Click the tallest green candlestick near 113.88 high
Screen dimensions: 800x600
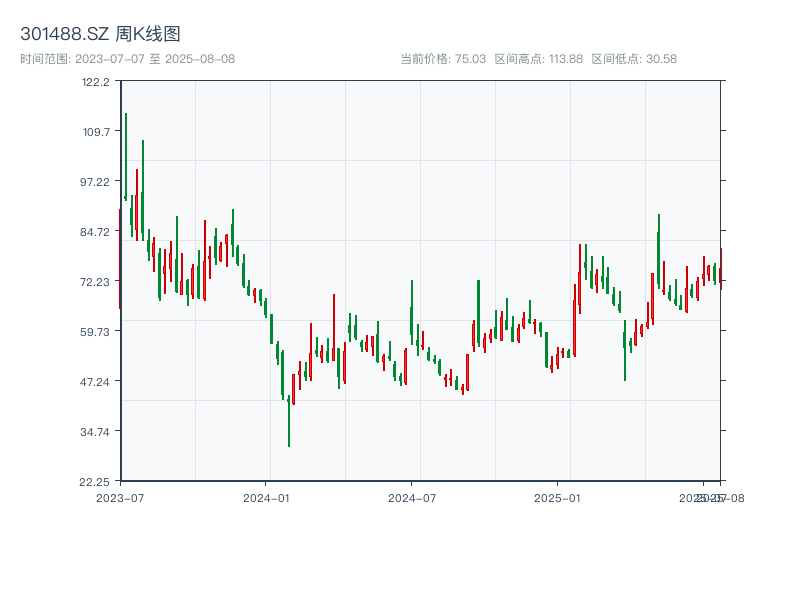click(x=126, y=157)
